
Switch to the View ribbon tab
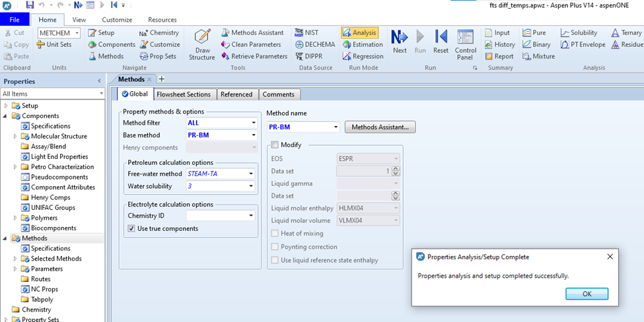tap(79, 20)
